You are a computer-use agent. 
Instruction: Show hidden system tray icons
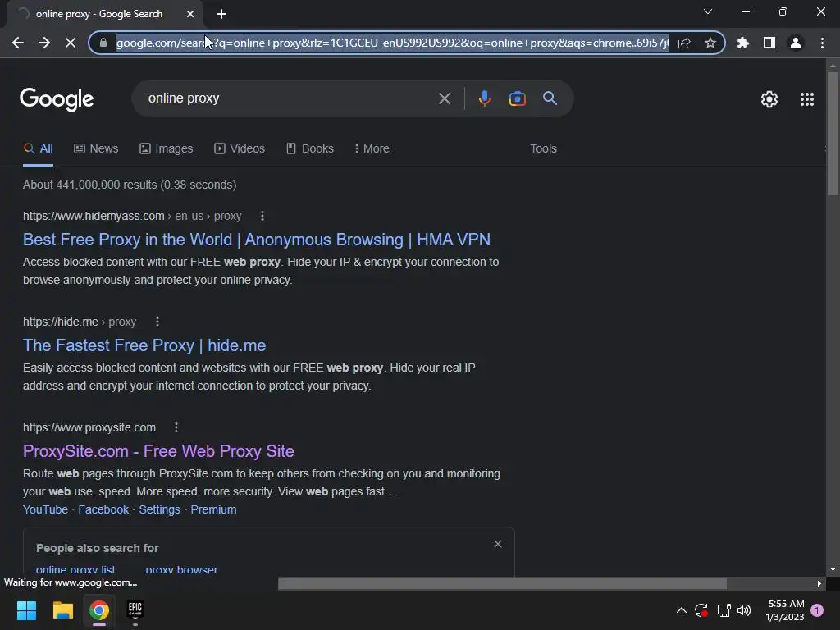point(682,610)
